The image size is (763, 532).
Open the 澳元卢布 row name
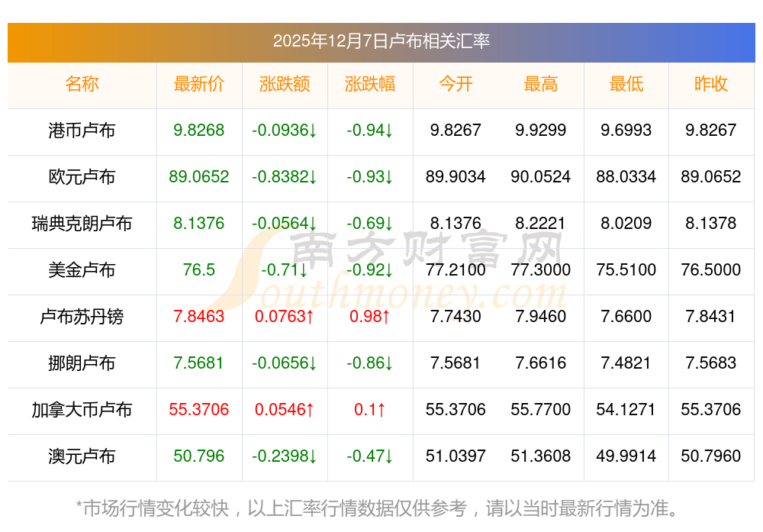tap(82, 456)
